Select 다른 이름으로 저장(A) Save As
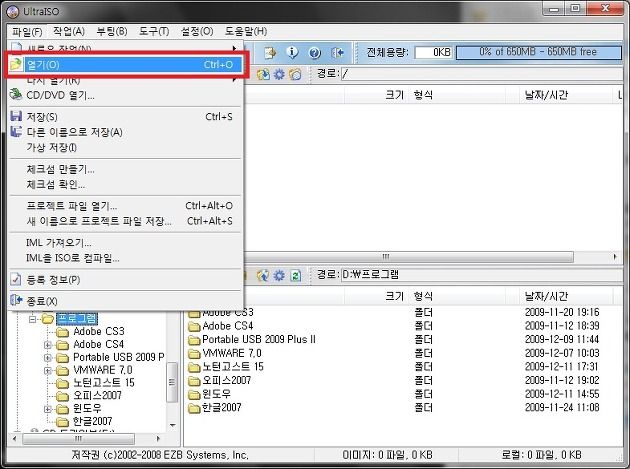 (125, 132)
